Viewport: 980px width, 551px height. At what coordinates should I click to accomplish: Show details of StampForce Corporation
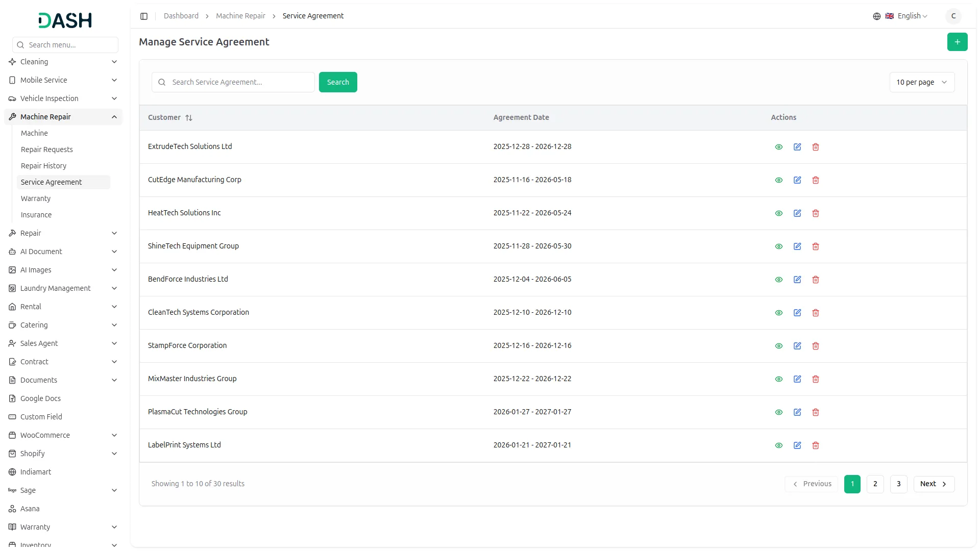[x=779, y=346]
